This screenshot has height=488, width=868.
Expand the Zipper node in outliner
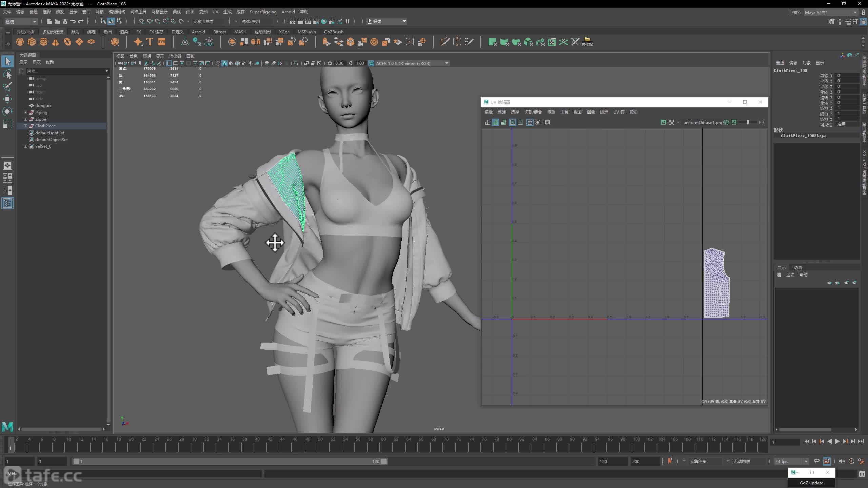tap(25, 119)
